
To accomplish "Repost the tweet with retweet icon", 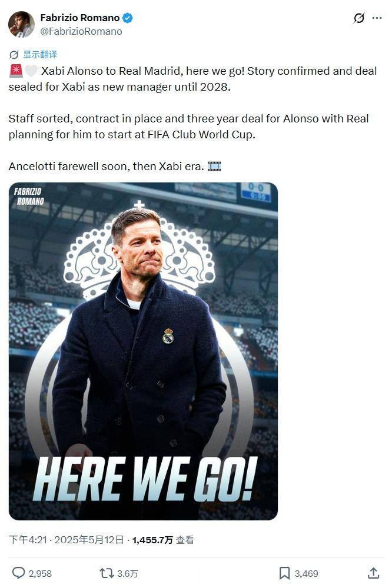I will (107, 573).
